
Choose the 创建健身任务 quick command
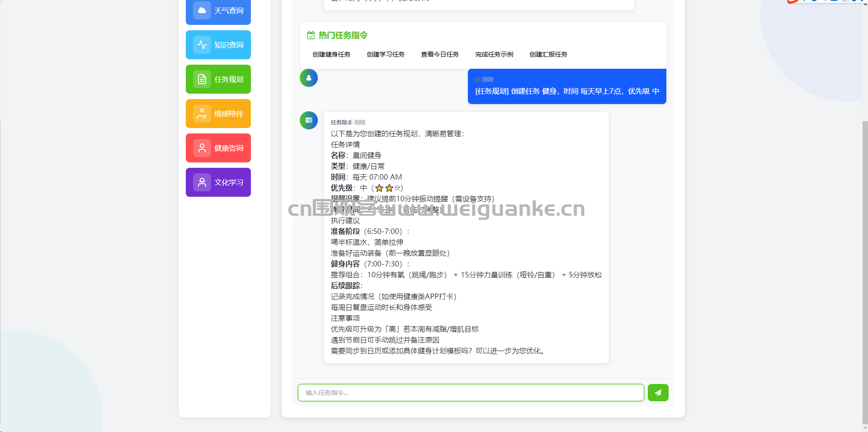click(331, 54)
